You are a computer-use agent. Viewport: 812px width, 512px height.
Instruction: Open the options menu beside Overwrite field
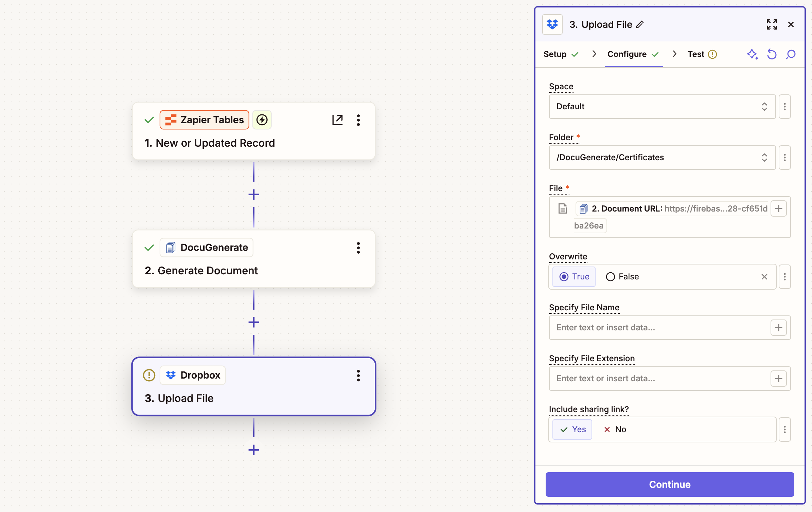click(785, 277)
